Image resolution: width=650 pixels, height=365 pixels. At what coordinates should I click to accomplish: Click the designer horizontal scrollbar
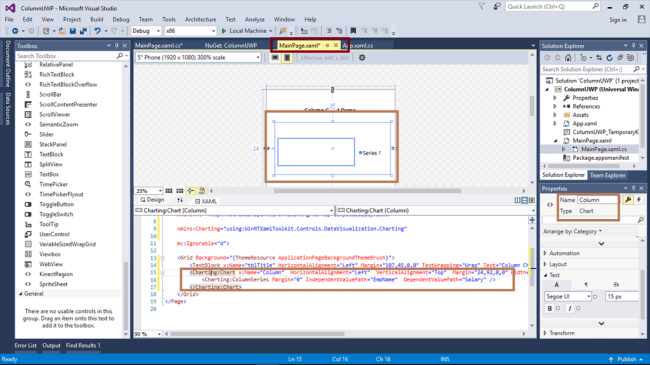coord(367,191)
